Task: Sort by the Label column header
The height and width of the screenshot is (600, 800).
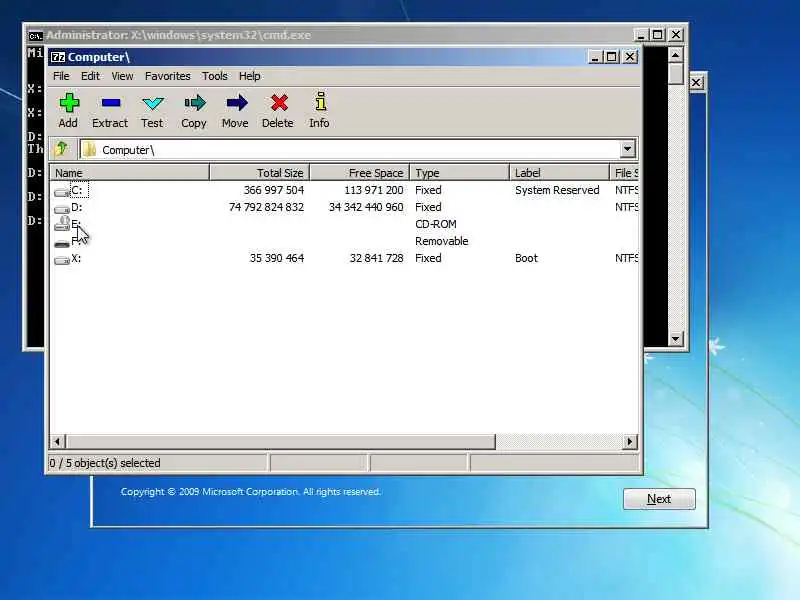Action: 559,173
